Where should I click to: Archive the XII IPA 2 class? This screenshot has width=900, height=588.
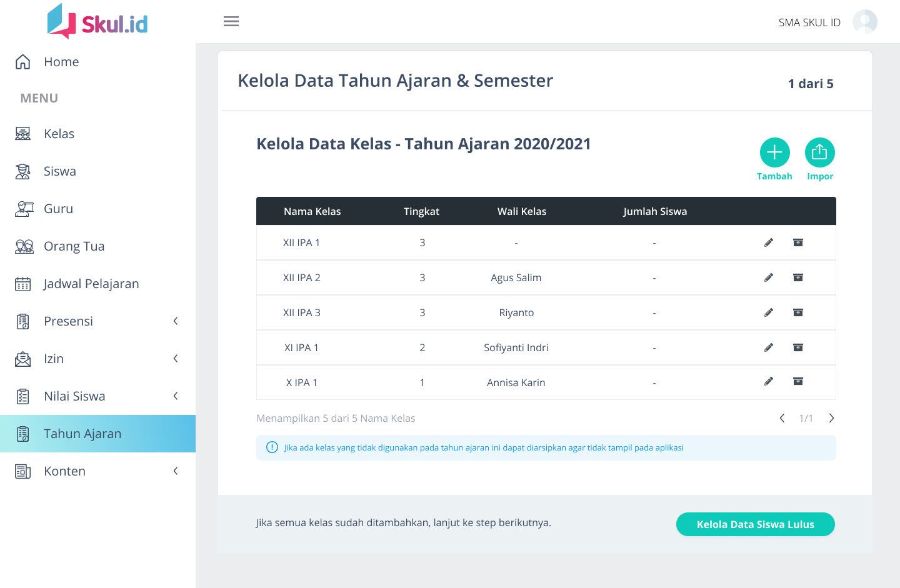pyautogui.click(x=798, y=277)
